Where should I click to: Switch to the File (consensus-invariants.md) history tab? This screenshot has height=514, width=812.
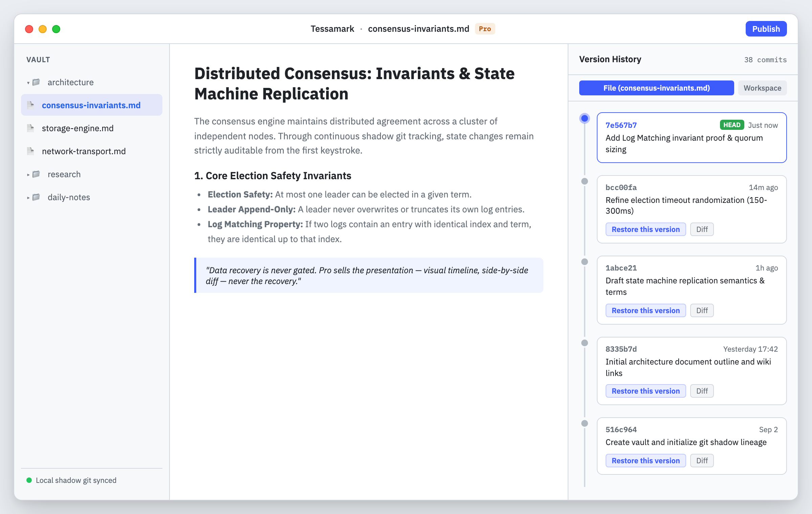656,88
